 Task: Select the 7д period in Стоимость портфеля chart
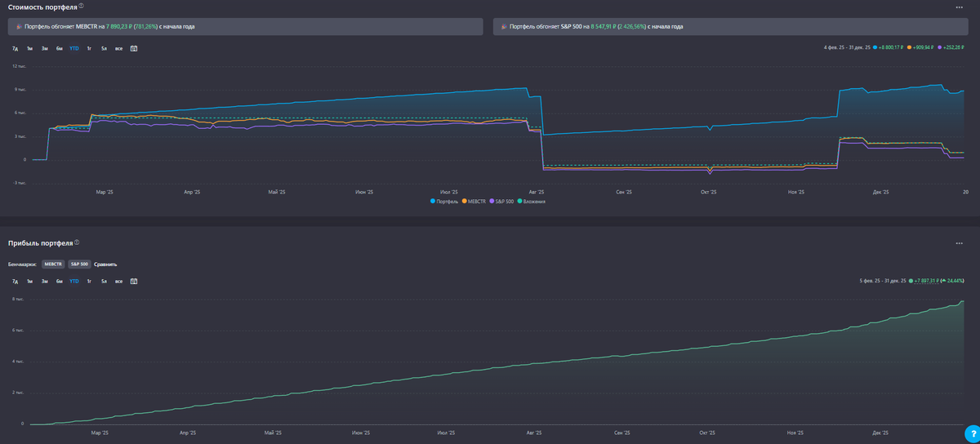click(x=15, y=48)
